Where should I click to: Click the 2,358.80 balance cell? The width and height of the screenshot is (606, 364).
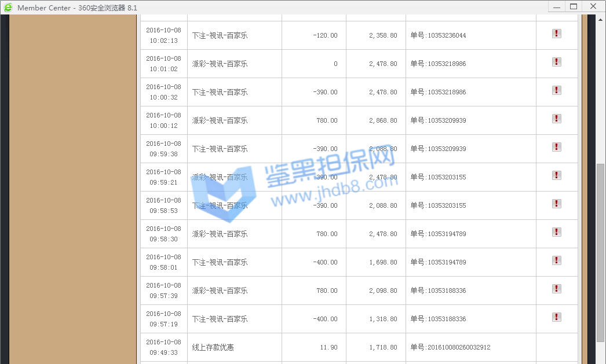click(383, 35)
